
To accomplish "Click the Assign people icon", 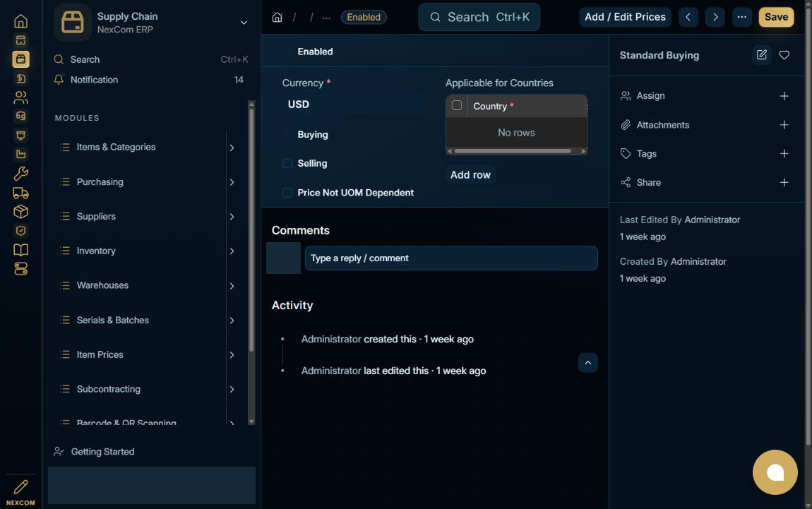I will tap(626, 96).
